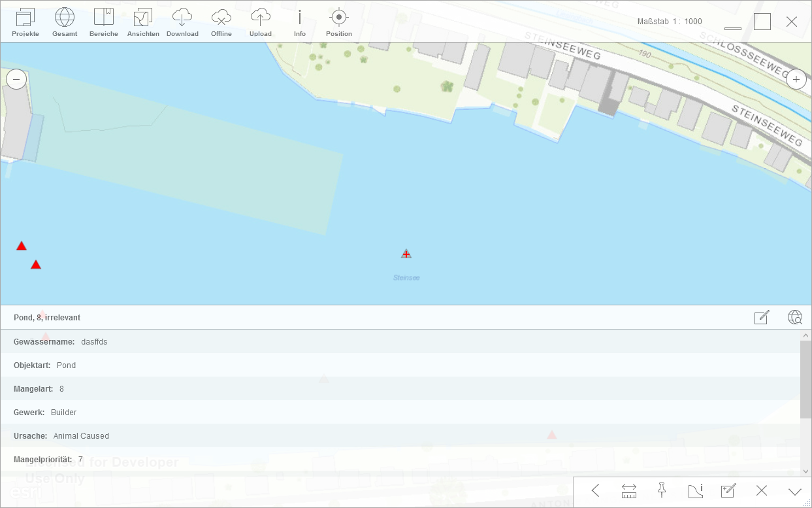This screenshot has height=508, width=812.
Task: Start the Download from cloud
Action: 182,22
